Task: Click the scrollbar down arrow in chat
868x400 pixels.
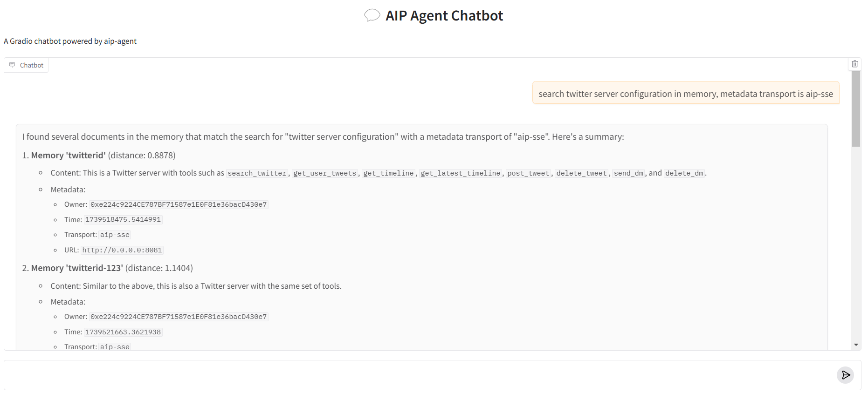Action: [856, 345]
